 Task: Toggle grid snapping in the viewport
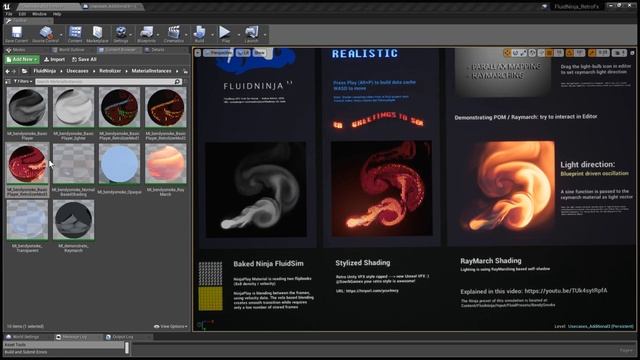(x=549, y=53)
